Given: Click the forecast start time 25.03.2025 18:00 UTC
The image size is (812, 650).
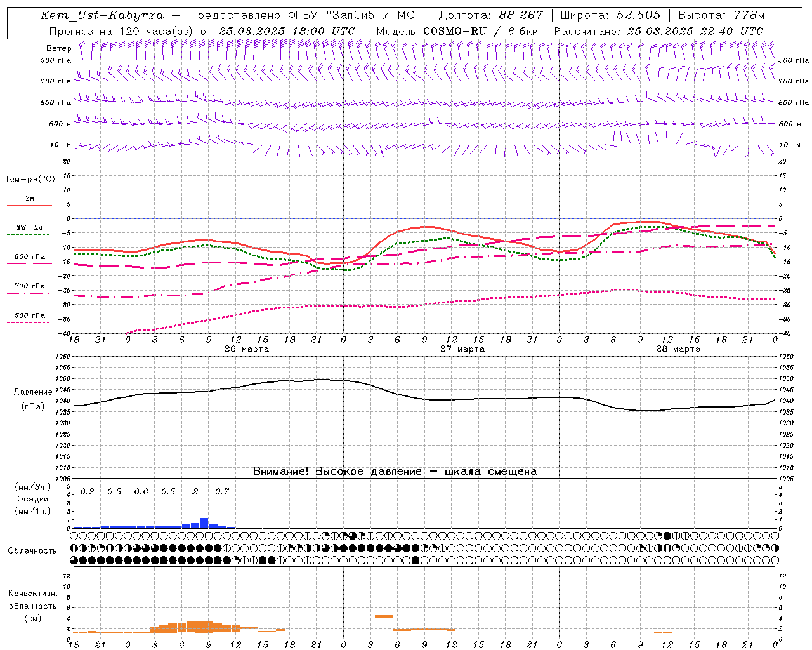Looking at the screenshot, I should point(287,31).
